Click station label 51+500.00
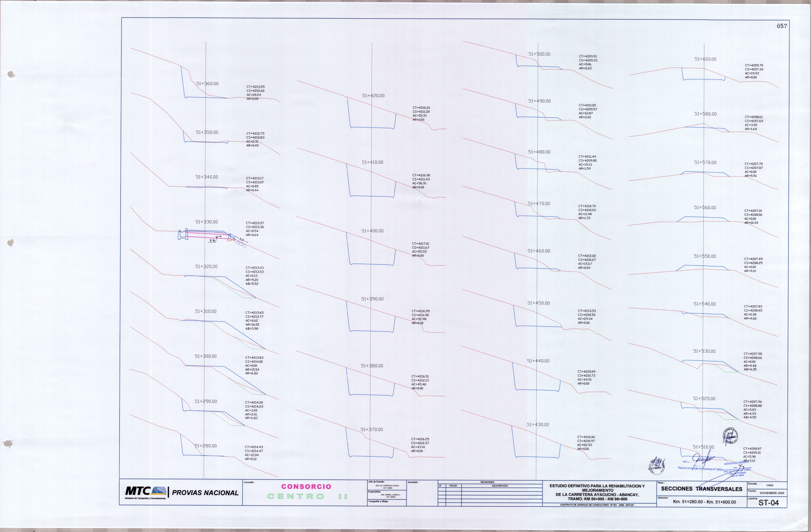The image size is (811, 532). click(x=539, y=54)
